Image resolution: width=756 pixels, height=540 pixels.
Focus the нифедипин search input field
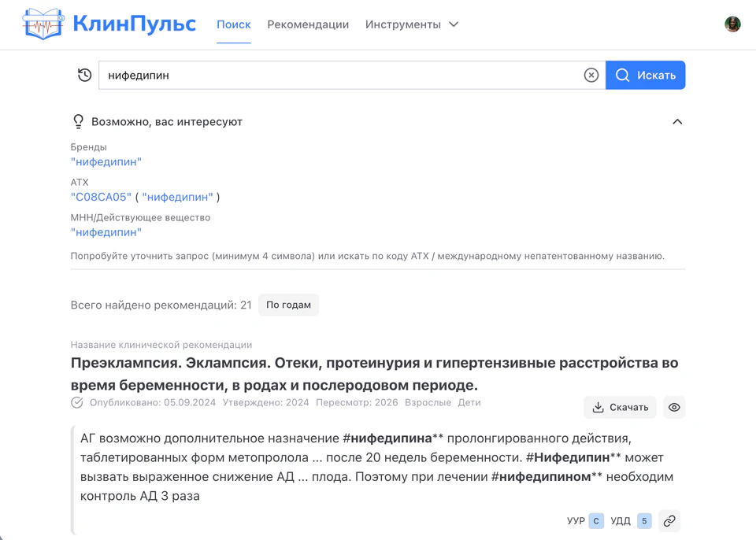[x=352, y=76]
